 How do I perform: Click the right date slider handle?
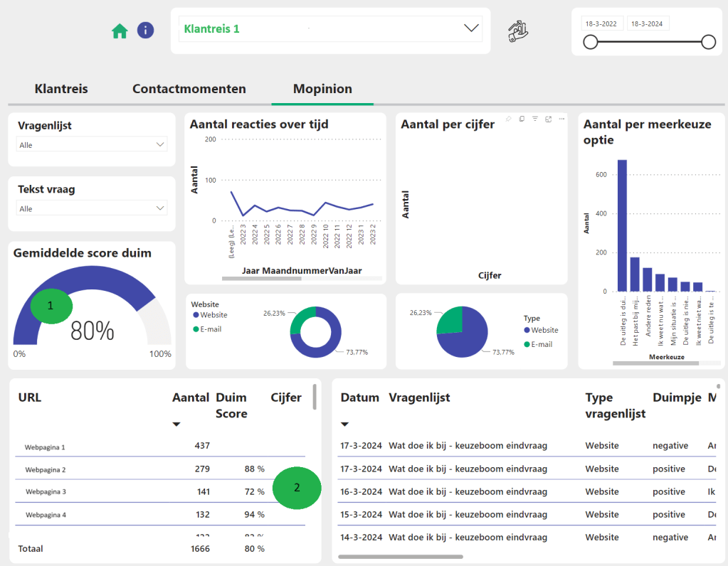coord(708,43)
